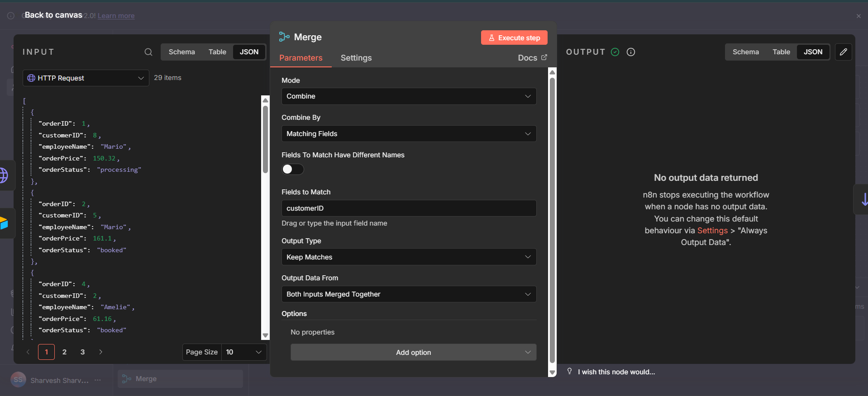This screenshot has width=868, height=396.
Task: Expand the Output Type dropdown
Action: coord(408,257)
